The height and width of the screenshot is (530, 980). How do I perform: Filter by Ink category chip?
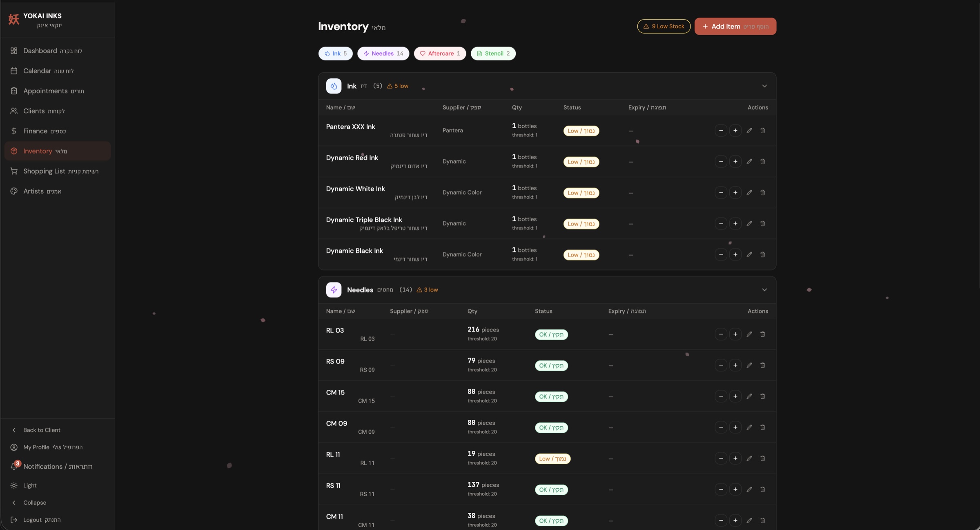(x=335, y=53)
